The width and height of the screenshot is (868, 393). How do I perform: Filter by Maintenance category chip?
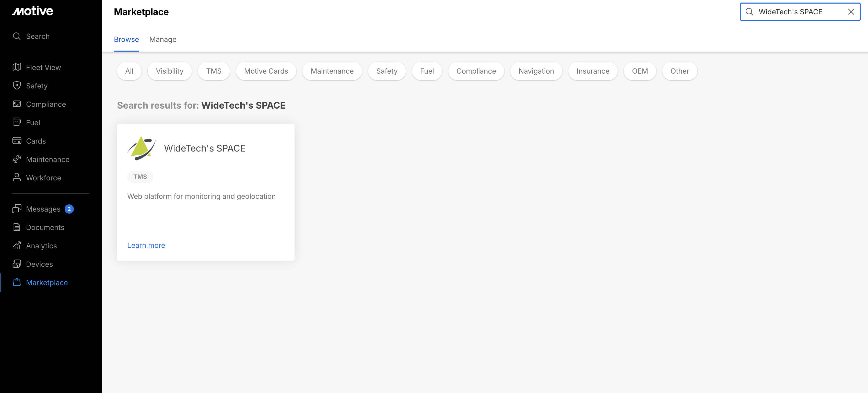(x=332, y=71)
